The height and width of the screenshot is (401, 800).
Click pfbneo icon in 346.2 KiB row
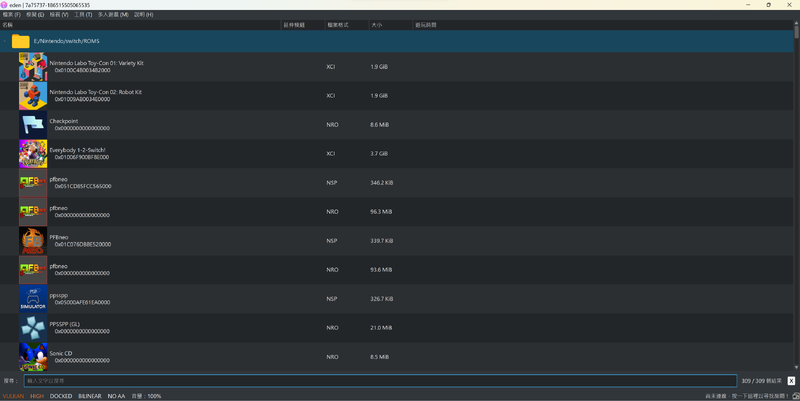coord(33,183)
